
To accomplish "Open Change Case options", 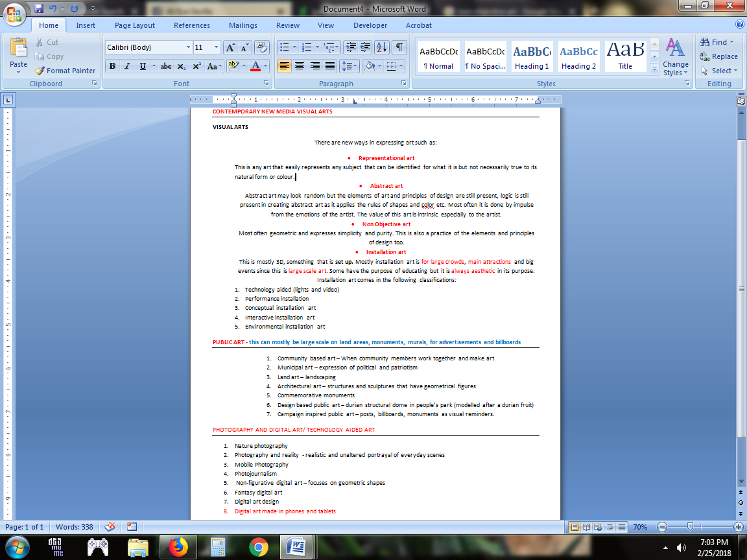I will [214, 66].
